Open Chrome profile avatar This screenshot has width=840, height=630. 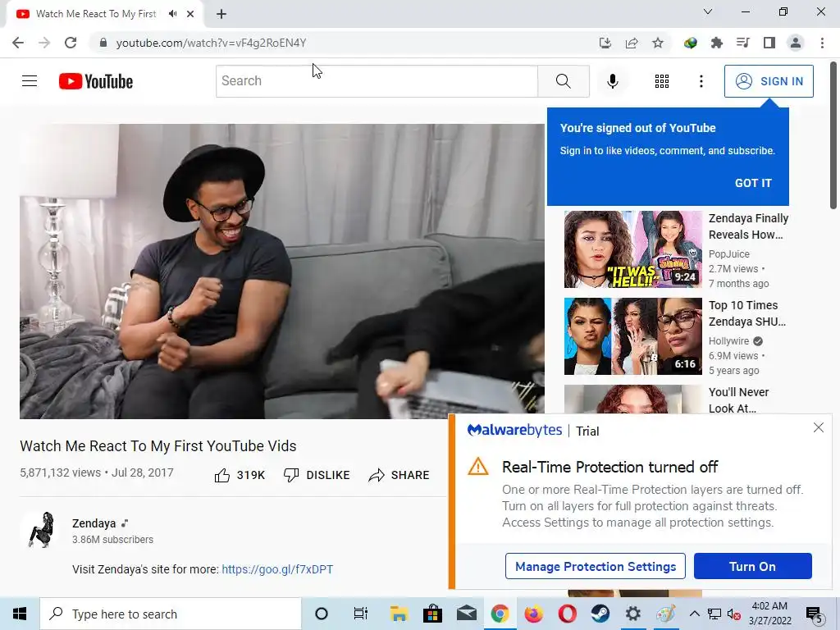tap(796, 43)
